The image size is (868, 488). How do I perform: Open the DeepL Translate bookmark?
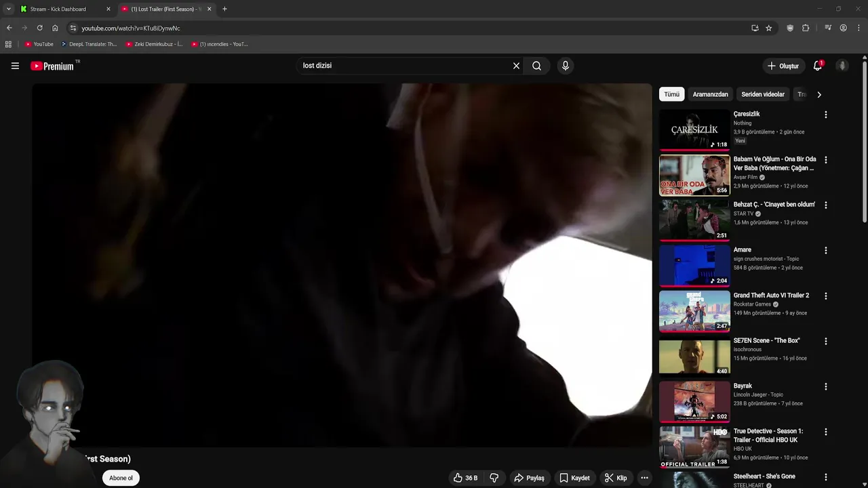tap(89, 44)
